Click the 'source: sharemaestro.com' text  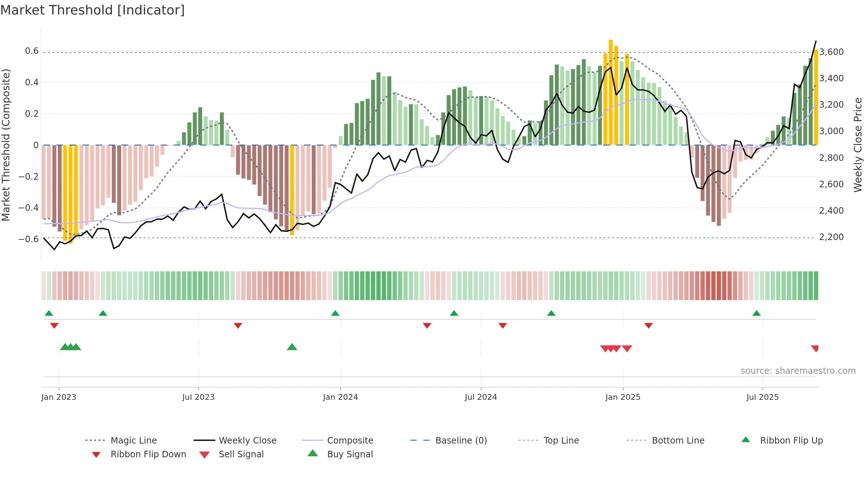(x=798, y=371)
